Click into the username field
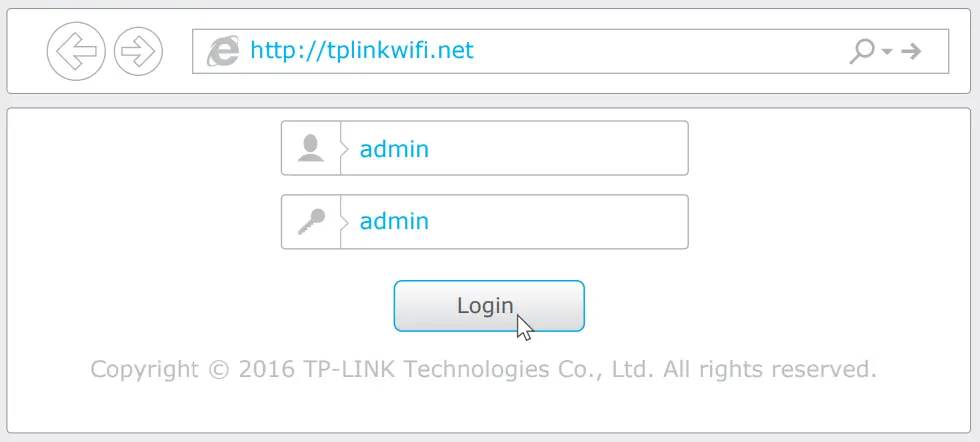Image resolution: width=980 pixels, height=442 pixels. [x=560, y=149]
